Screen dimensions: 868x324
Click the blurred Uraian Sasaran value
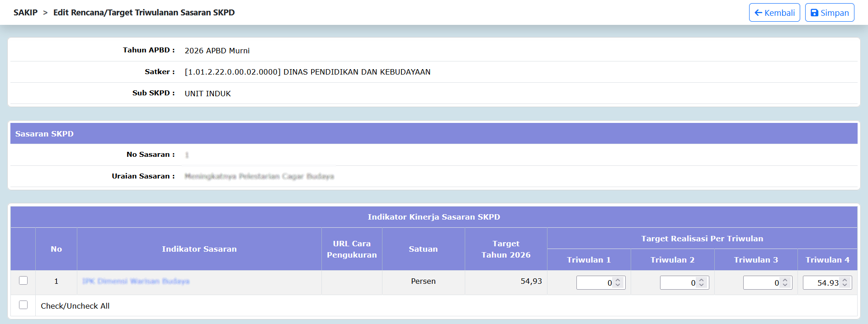[259, 176]
